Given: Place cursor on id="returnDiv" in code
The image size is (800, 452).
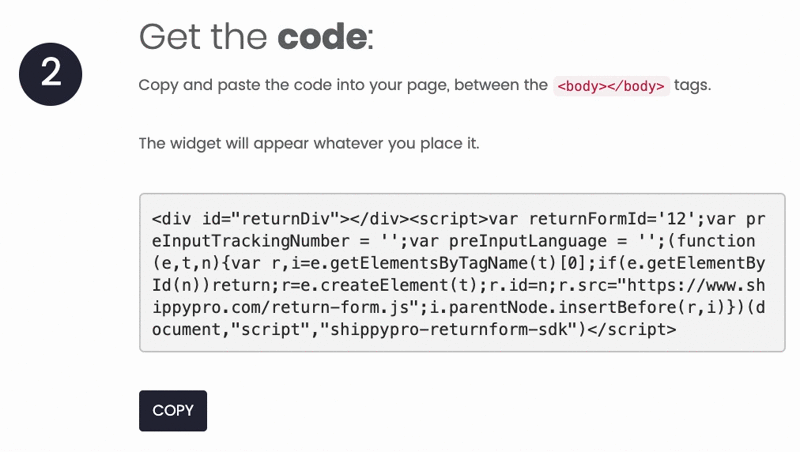Looking at the screenshot, I should (x=271, y=219).
